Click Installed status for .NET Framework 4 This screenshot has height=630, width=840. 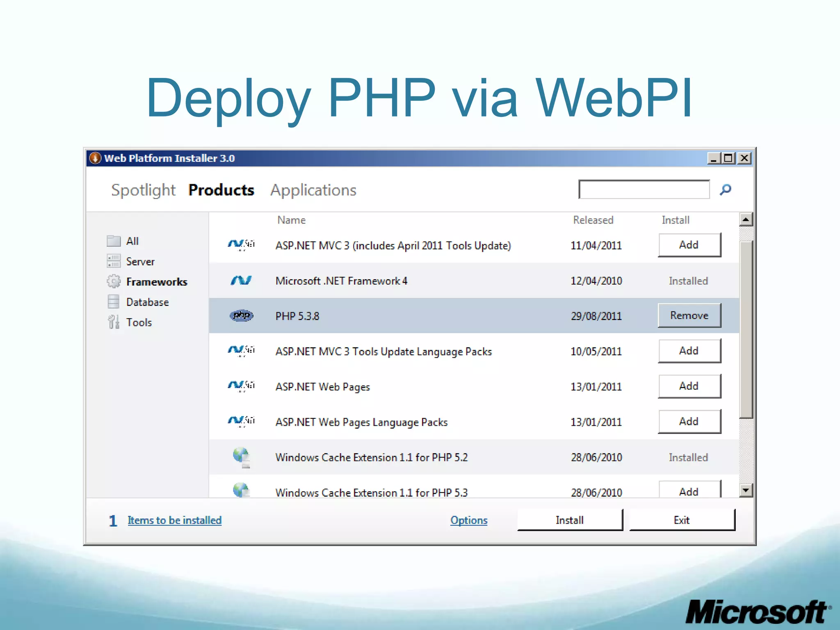coord(689,281)
